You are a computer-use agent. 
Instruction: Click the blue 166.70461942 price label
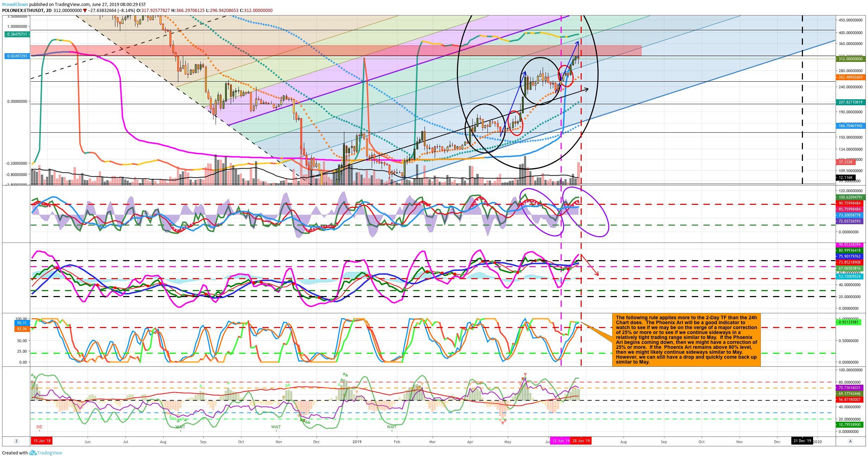click(x=850, y=126)
